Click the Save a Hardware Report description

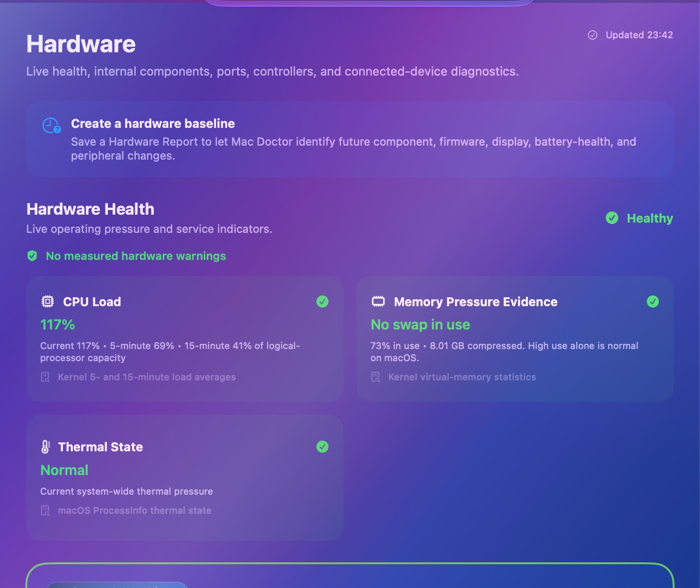coord(353,148)
